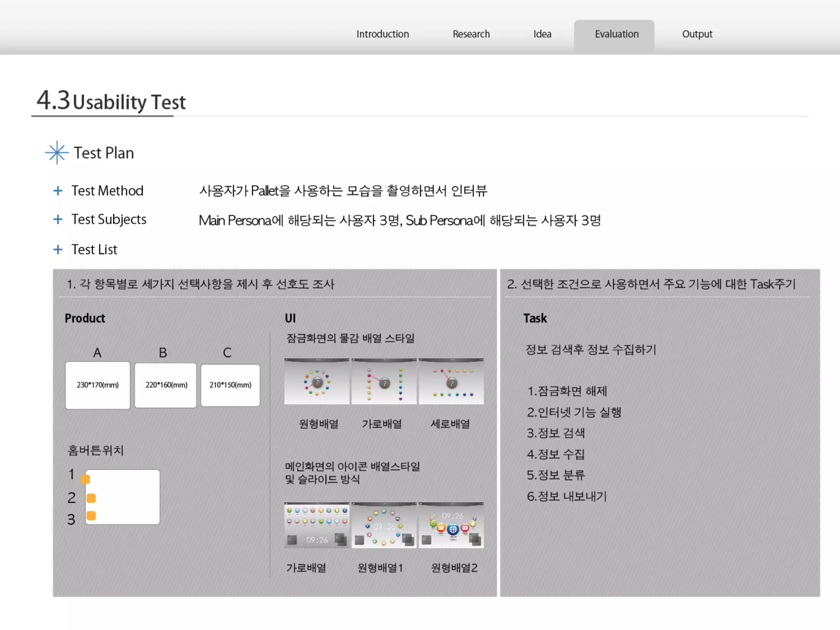The image size is (840, 630).
Task: Click the 원형배열 lock screen thumbnail
Action: pyautogui.click(x=317, y=381)
